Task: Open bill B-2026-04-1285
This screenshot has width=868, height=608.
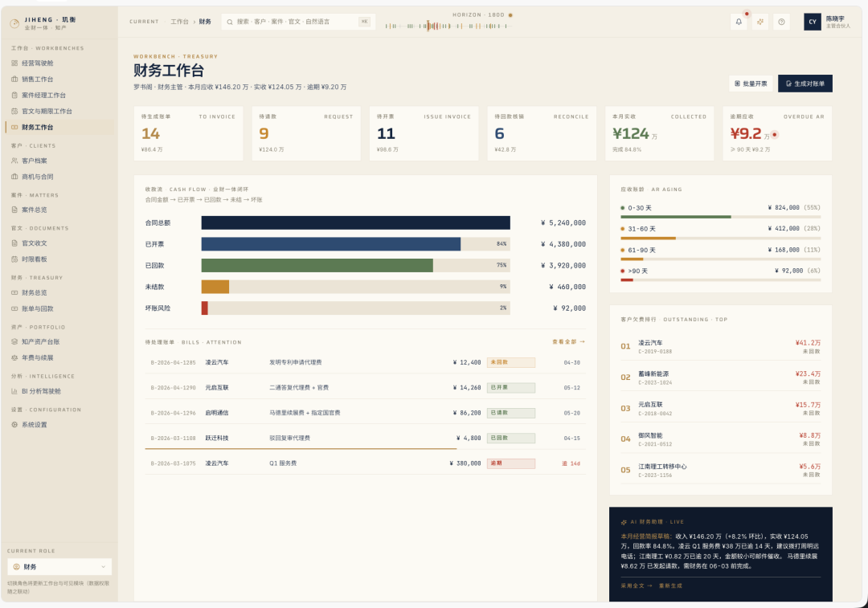Action: (x=366, y=362)
